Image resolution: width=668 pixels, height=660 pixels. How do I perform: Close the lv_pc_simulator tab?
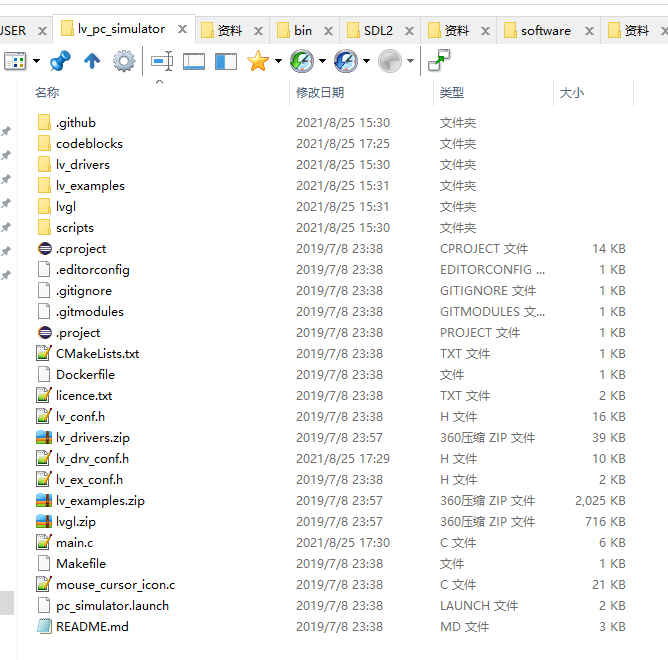[182, 29]
